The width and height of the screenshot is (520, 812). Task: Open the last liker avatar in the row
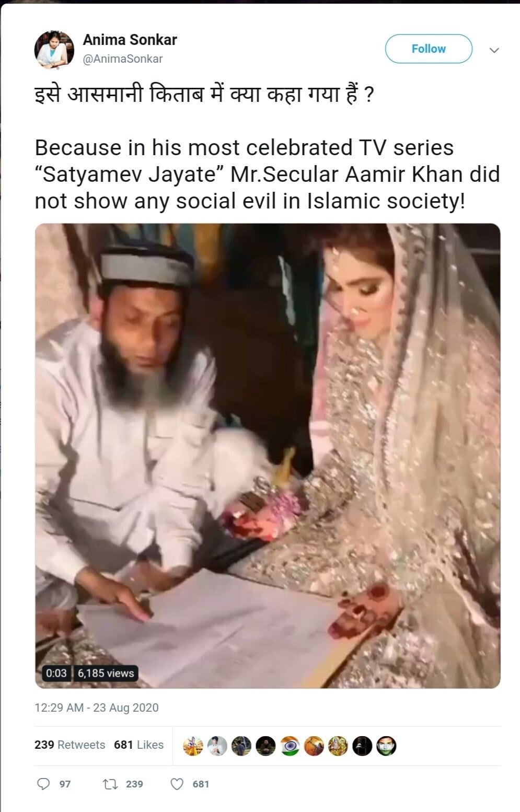387,746
